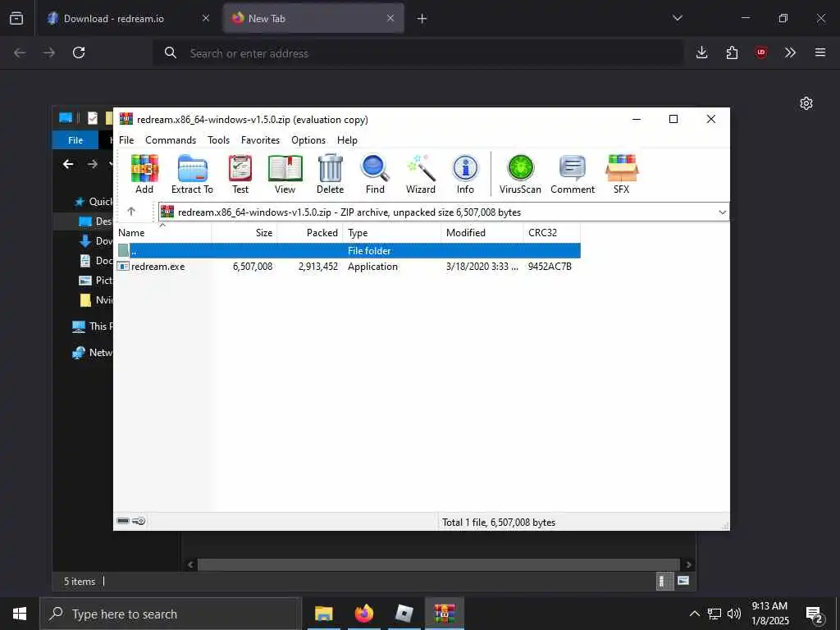
Task: Sort by Type column header
Action: (x=391, y=232)
